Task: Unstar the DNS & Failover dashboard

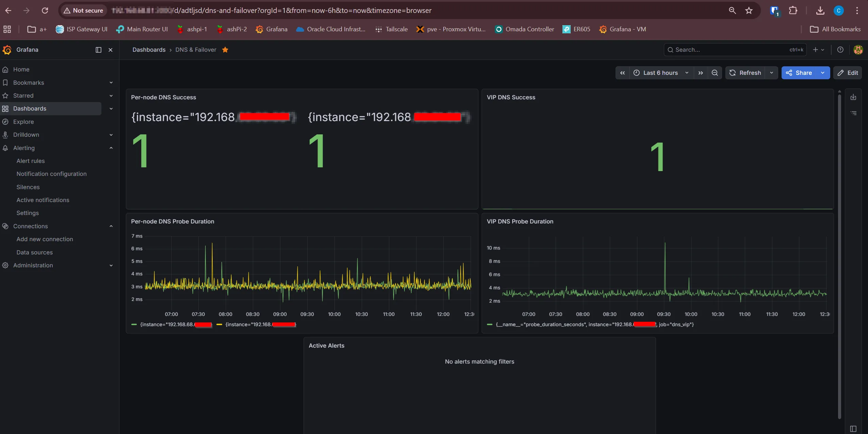Action: point(225,50)
